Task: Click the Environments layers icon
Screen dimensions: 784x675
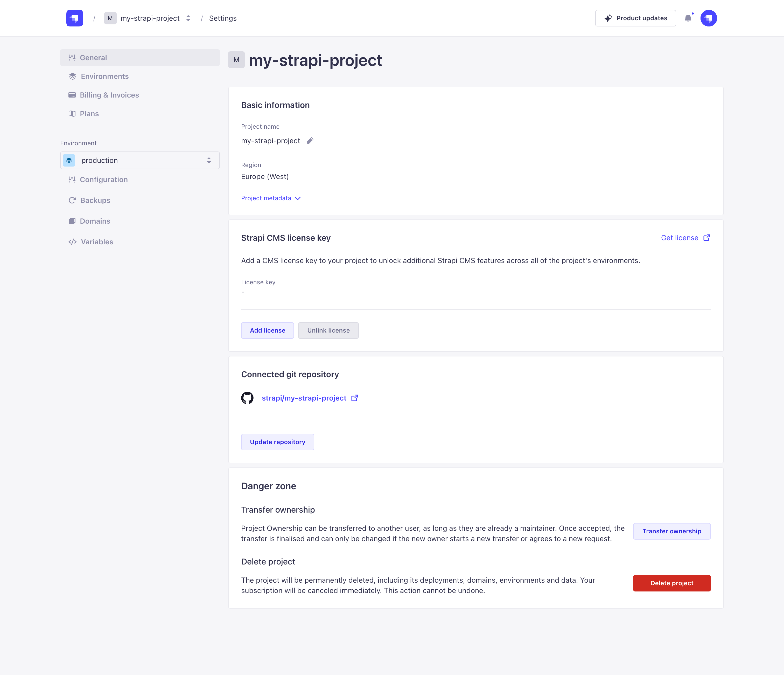Action: point(73,76)
